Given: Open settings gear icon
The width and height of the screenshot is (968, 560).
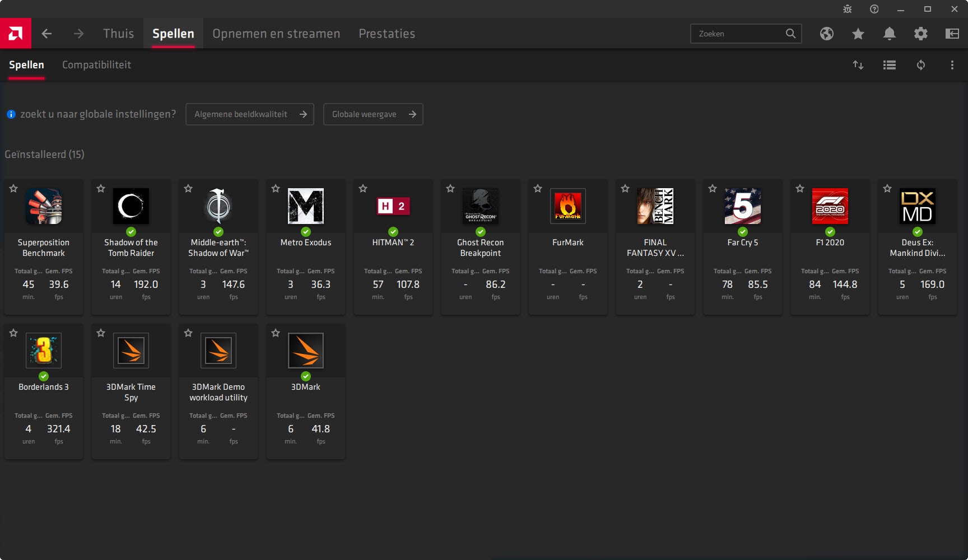Looking at the screenshot, I should tap(921, 34).
